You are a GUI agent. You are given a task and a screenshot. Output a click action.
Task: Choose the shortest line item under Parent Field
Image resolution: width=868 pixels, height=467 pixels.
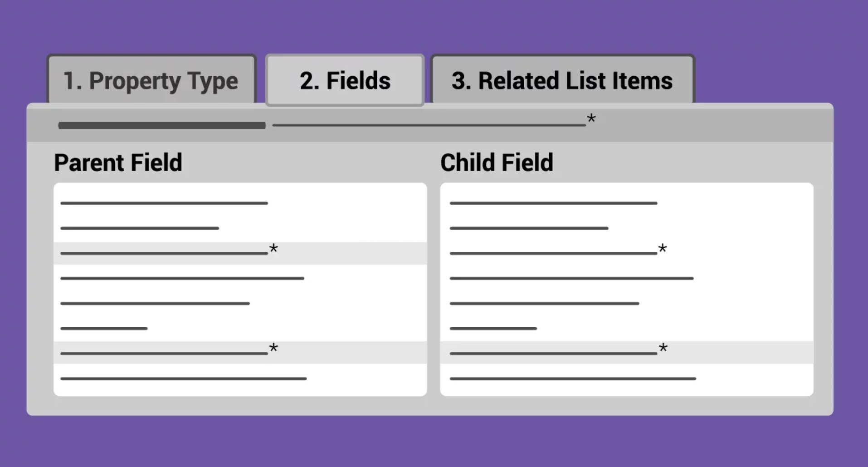click(x=104, y=328)
